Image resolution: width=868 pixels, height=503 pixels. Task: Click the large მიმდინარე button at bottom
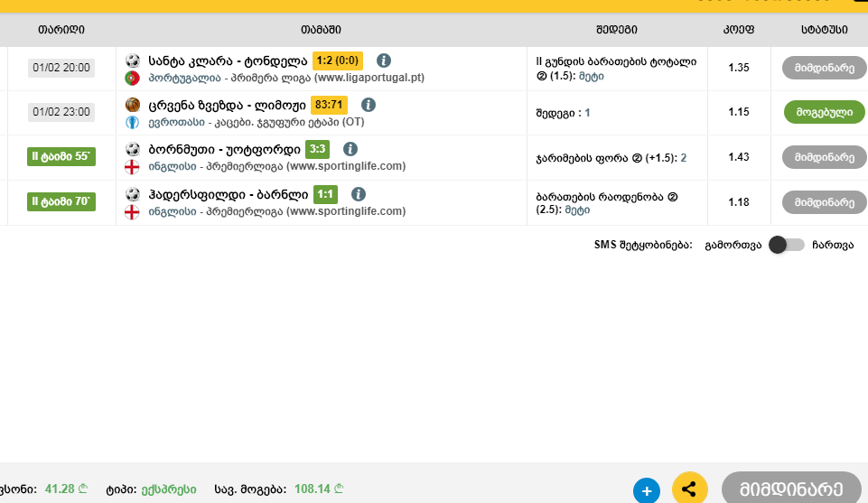tap(791, 488)
